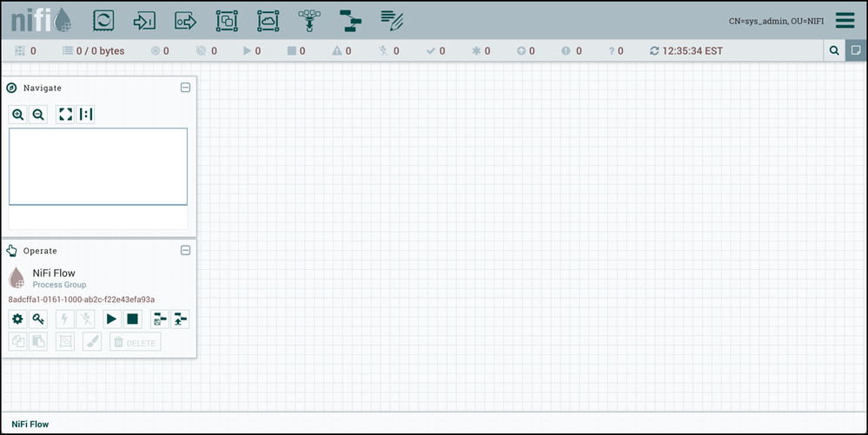868x435 pixels.
Task: Click the CN=sys_admin, OU=NIFI user label
Action: coord(776,21)
